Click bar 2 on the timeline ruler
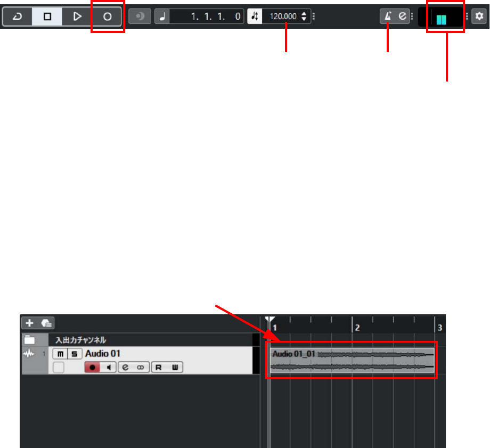 tap(357, 327)
